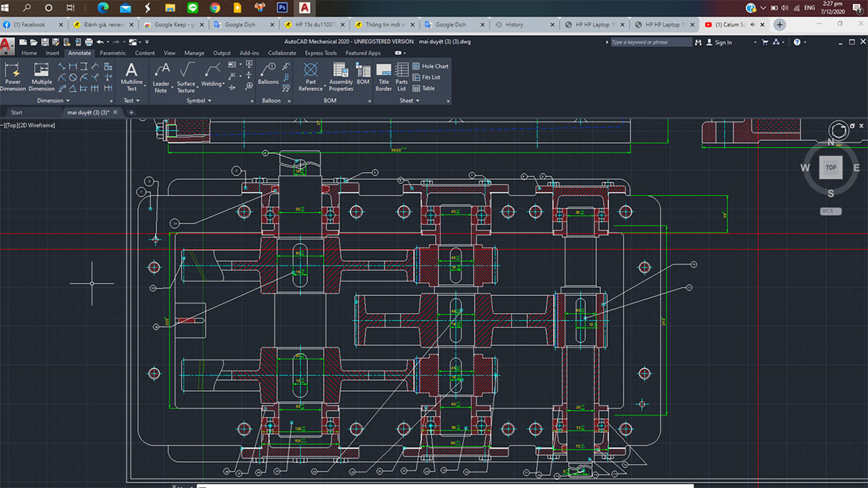
Task: Open the Express Tools tab
Action: pyautogui.click(x=320, y=52)
